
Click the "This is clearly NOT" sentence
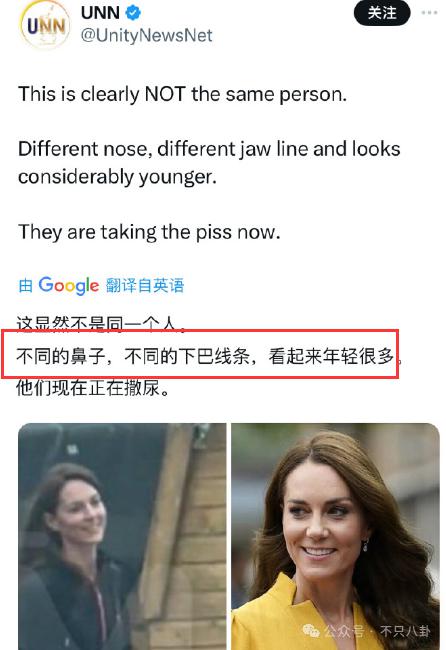coord(182,94)
